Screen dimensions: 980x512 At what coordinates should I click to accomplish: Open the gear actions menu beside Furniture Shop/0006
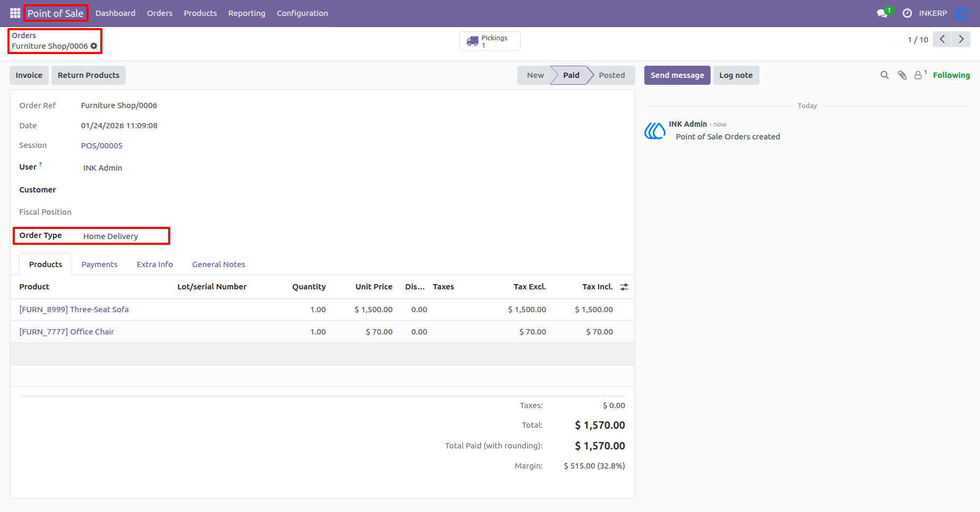(x=94, y=46)
